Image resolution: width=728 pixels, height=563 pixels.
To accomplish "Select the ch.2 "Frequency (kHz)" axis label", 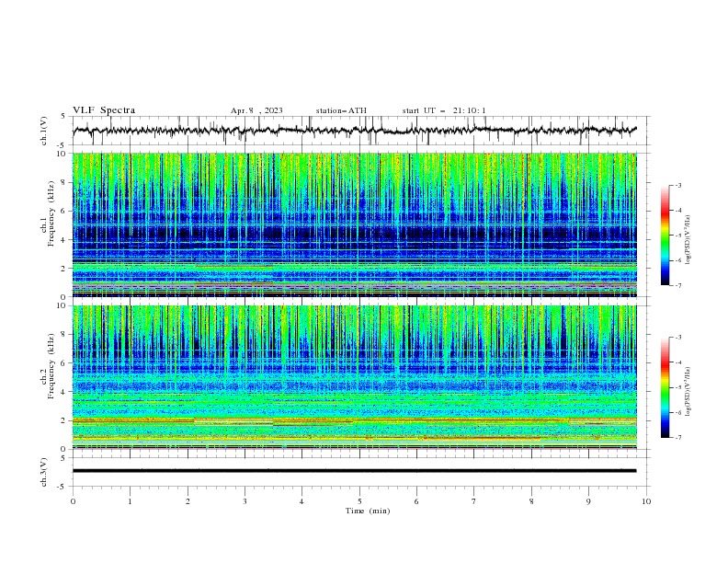I will click(x=51, y=366).
